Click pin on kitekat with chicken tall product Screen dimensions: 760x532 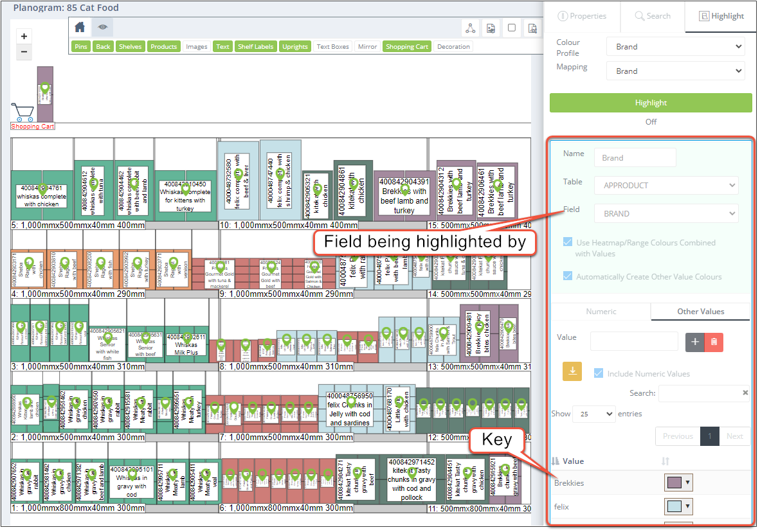[x=354, y=184]
